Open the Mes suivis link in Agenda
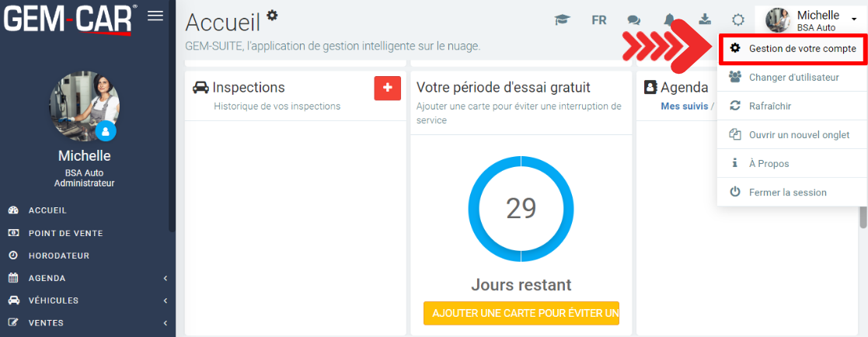868x337 pixels. pyautogui.click(x=684, y=106)
